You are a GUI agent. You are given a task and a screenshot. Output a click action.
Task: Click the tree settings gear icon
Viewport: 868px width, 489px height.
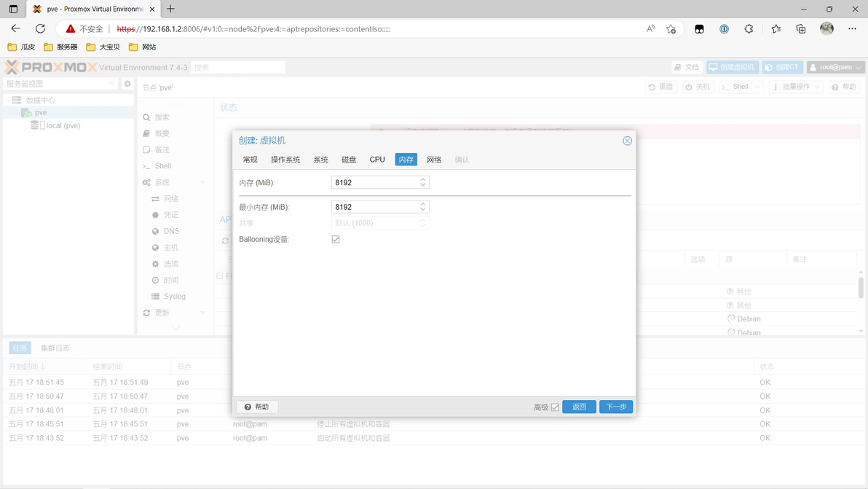127,84
